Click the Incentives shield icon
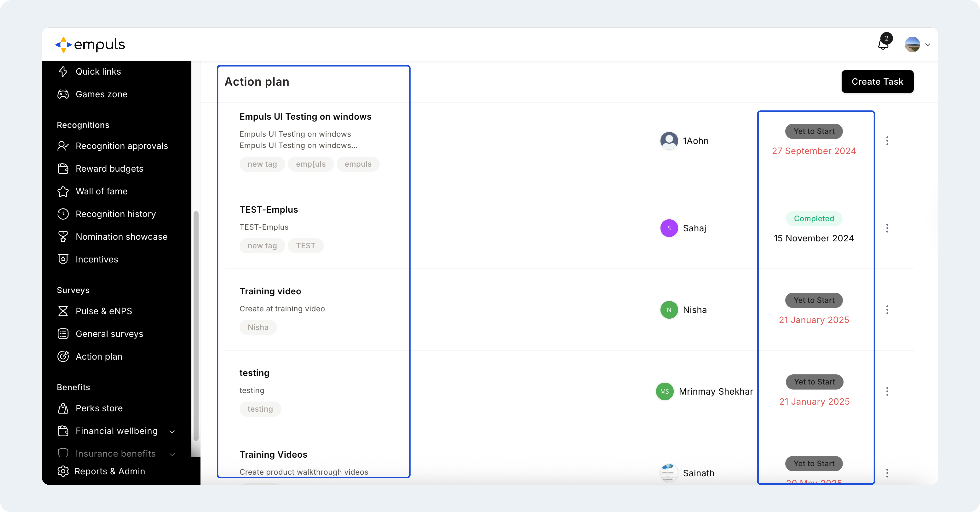Viewport: 980px width, 512px height. coord(63,259)
